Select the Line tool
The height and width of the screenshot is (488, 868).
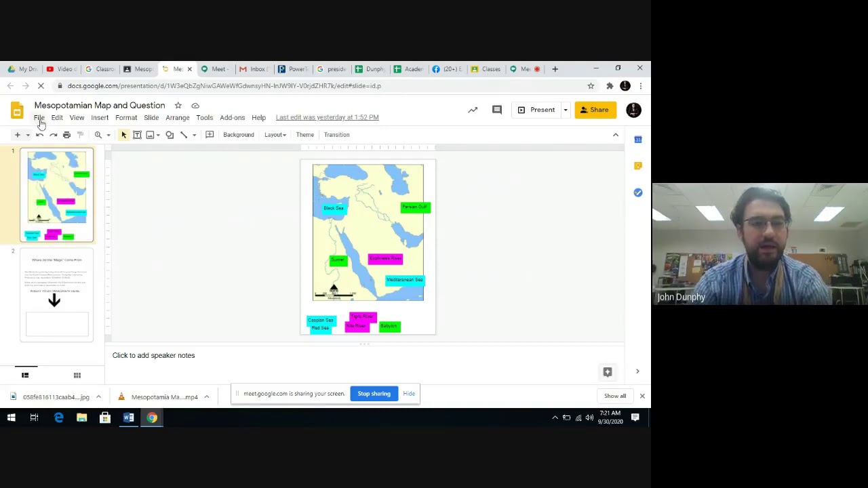point(183,135)
